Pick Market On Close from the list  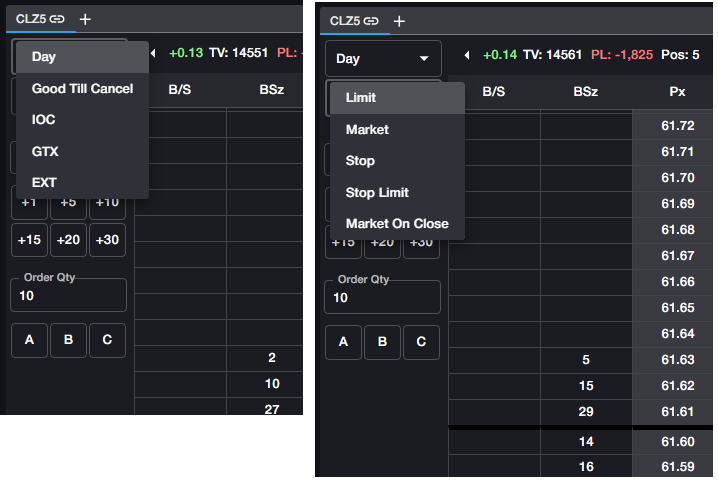397,223
